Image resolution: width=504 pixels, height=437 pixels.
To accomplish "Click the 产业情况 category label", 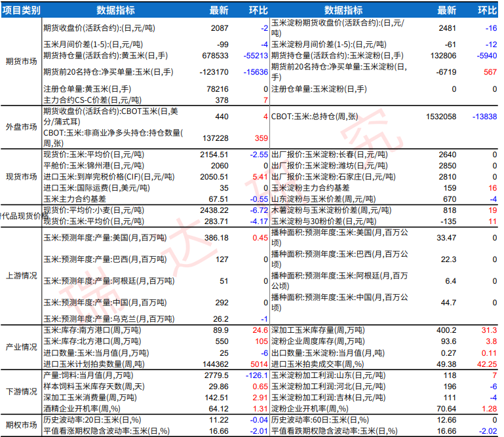I will click(21, 347).
